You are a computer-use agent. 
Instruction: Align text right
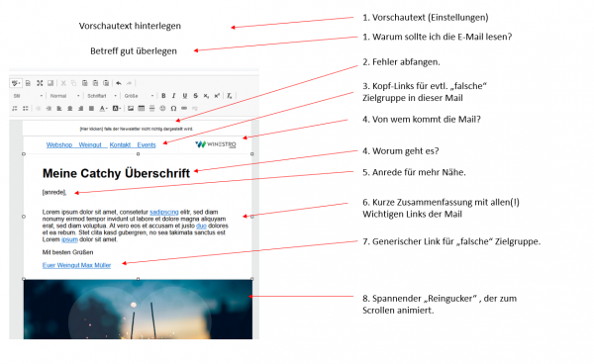80,108
